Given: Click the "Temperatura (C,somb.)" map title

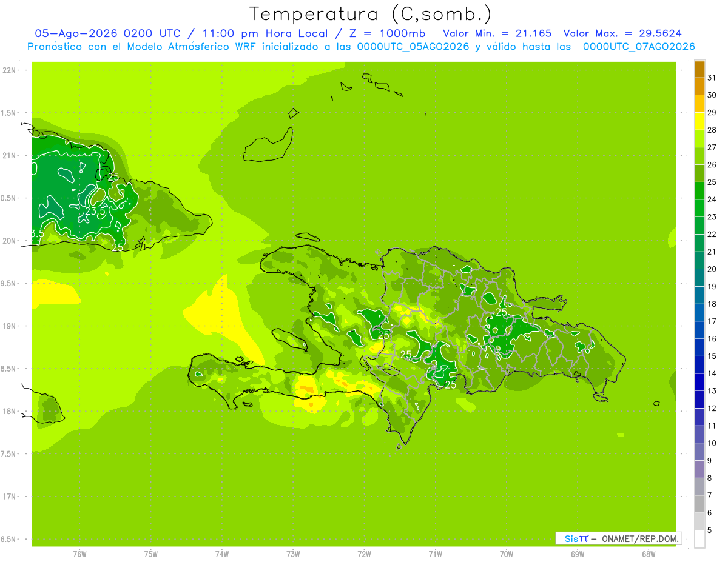Looking at the screenshot, I should (370, 14).
